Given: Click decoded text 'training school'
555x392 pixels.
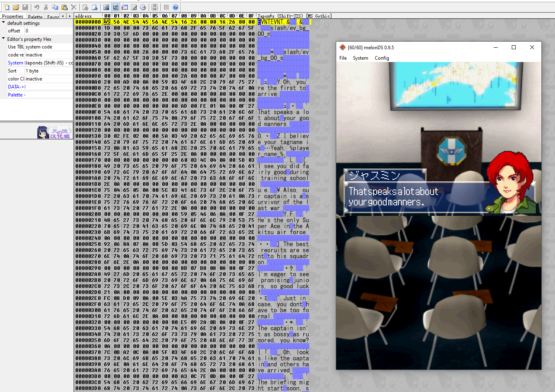Looking at the screenshot, I should point(285,178).
